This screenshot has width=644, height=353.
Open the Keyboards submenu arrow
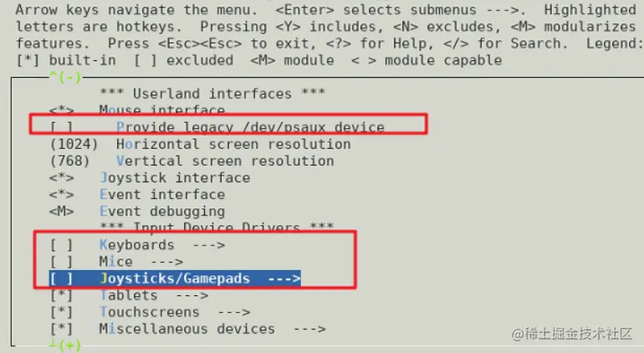pyautogui.click(x=209, y=245)
